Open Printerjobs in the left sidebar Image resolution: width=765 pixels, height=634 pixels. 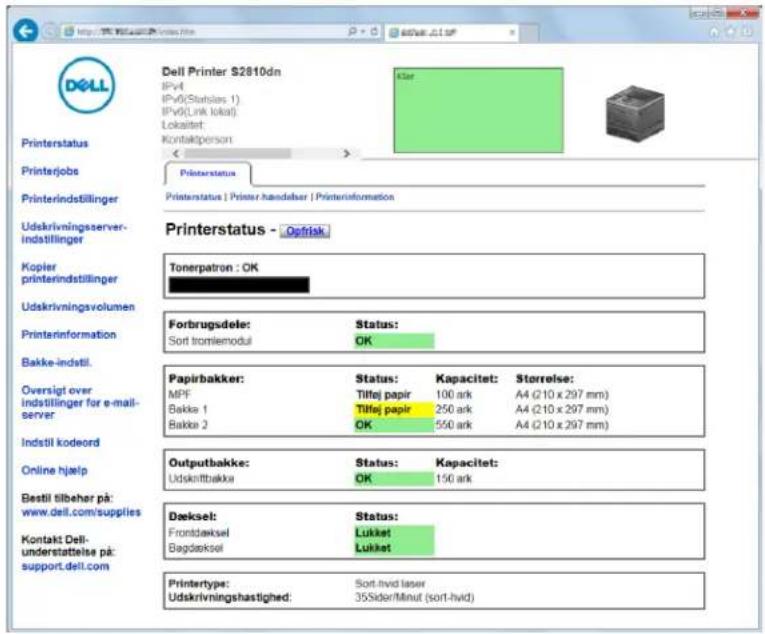click(x=50, y=171)
